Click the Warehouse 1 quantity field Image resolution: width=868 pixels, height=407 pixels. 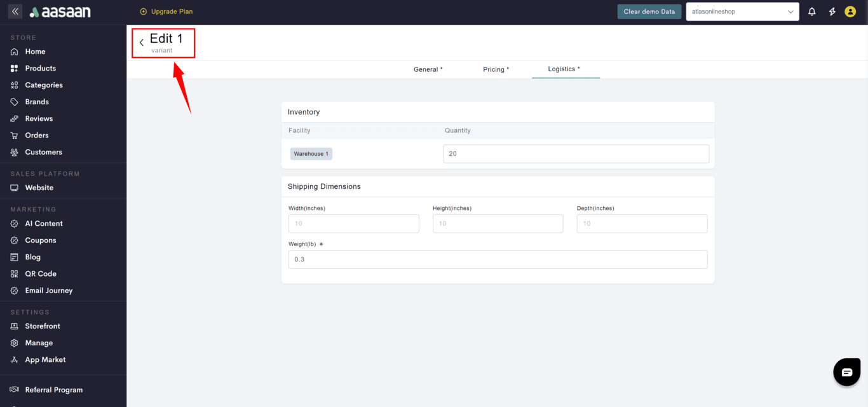tap(576, 154)
